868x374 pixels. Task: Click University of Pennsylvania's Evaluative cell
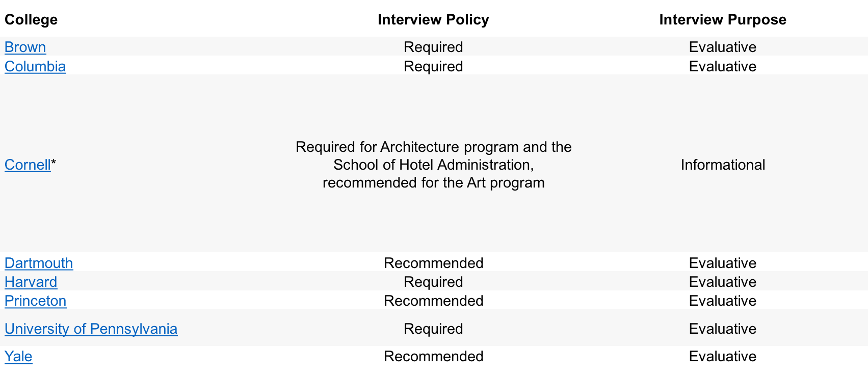[x=722, y=329]
